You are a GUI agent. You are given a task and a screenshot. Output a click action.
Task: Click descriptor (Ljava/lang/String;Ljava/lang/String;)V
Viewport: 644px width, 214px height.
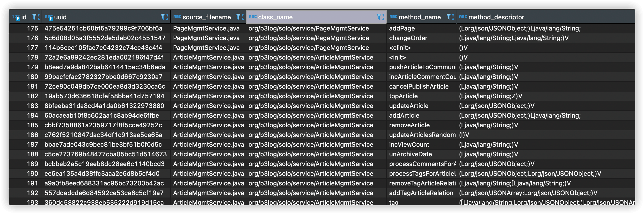(x=514, y=38)
